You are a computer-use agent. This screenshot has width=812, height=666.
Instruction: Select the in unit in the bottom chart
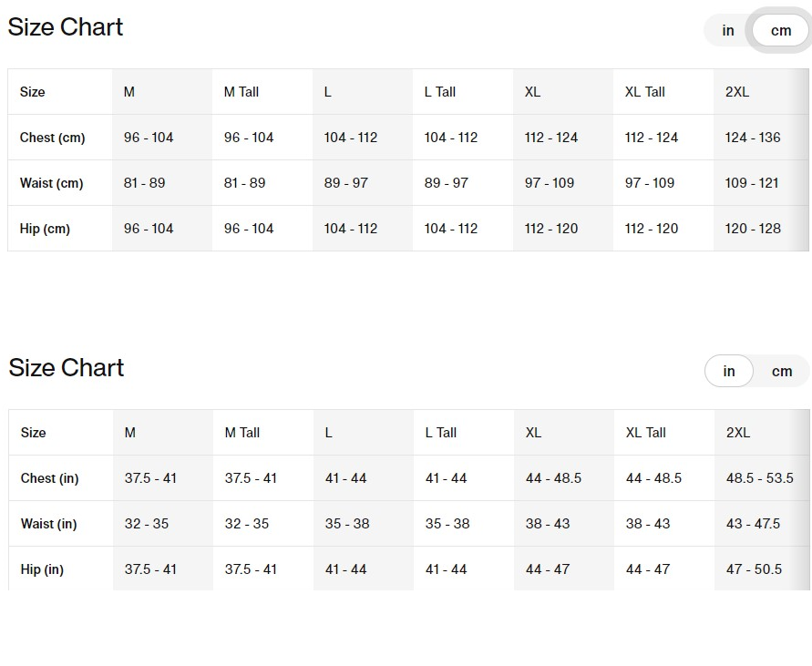(x=729, y=372)
